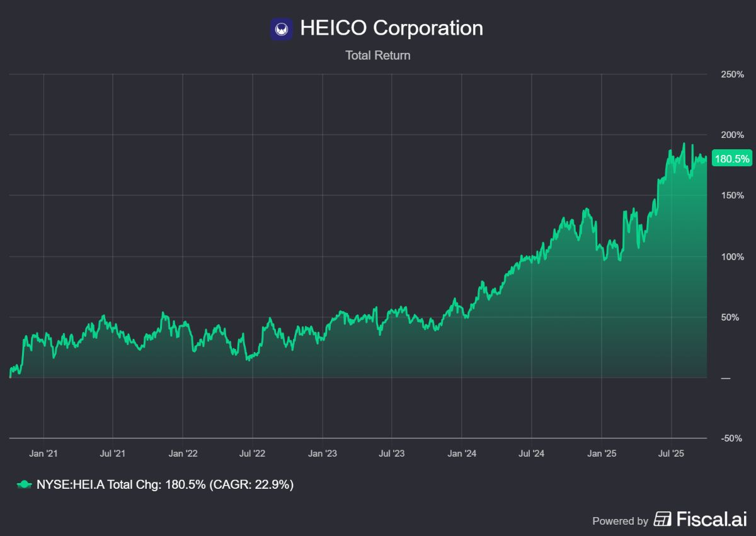Click the Powered by text
The image size is (756, 536).
[x=620, y=521]
